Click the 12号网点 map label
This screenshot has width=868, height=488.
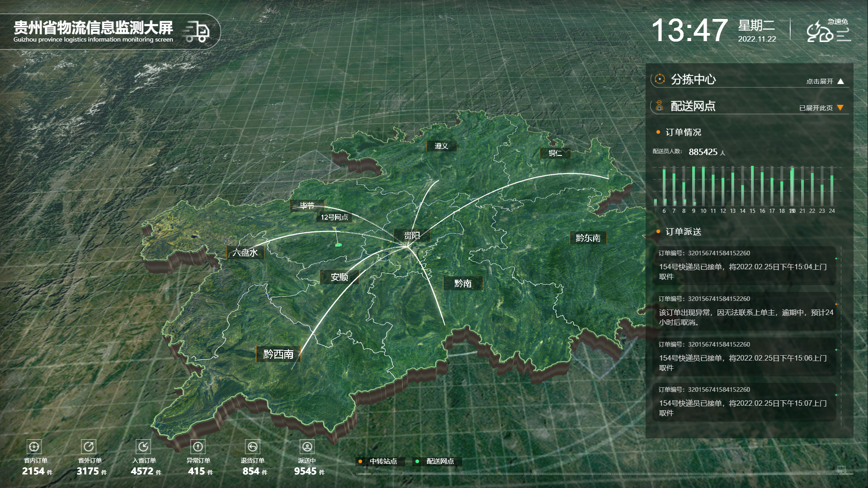pos(335,217)
